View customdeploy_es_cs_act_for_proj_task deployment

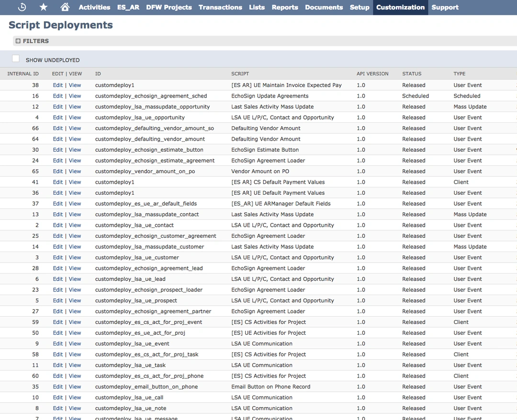tap(75, 354)
